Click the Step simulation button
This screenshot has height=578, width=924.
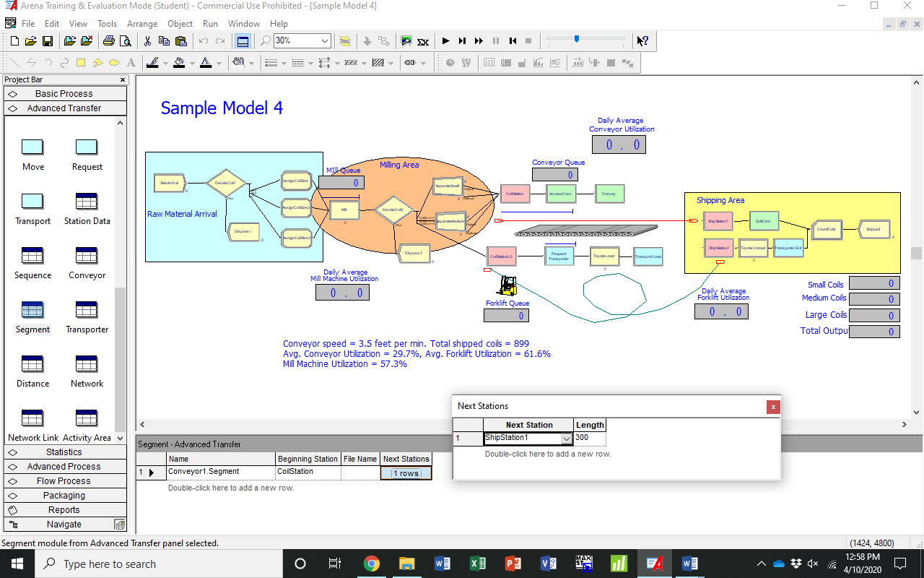click(463, 41)
